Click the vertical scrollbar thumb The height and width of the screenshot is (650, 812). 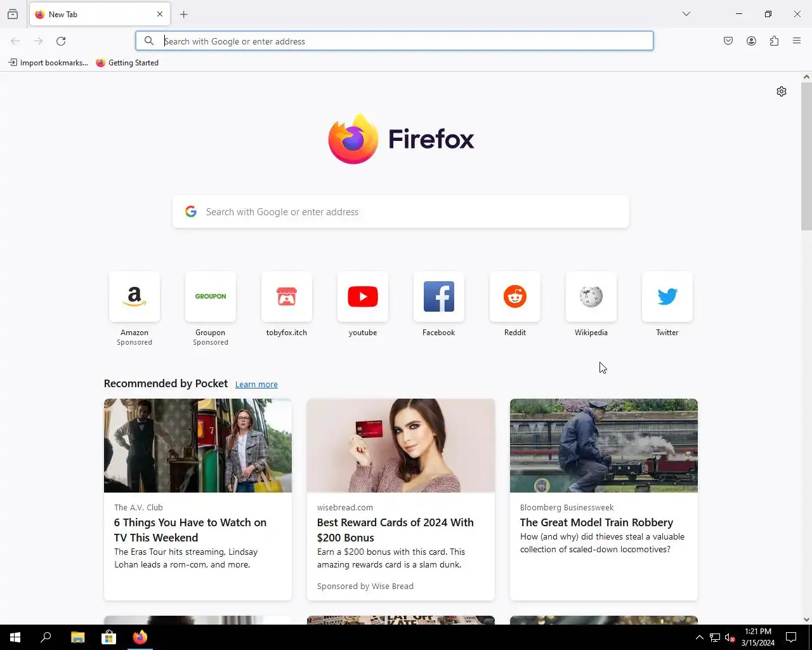tap(806, 156)
